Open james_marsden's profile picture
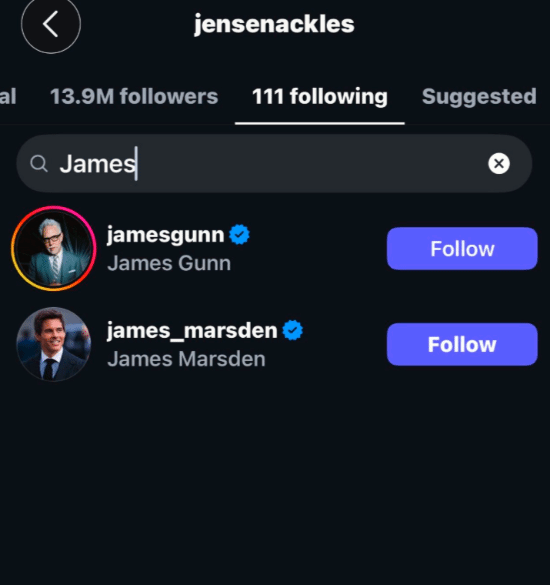This screenshot has height=585, width=550. tap(54, 344)
